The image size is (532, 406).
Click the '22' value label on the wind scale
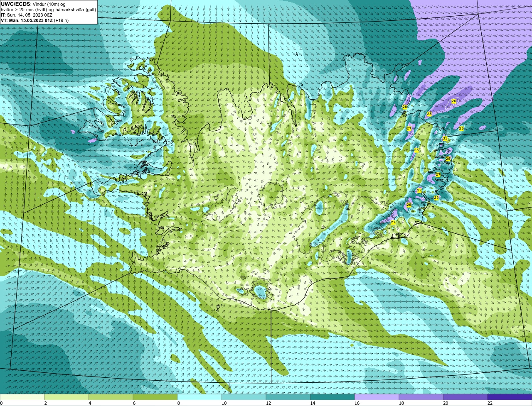click(490, 403)
